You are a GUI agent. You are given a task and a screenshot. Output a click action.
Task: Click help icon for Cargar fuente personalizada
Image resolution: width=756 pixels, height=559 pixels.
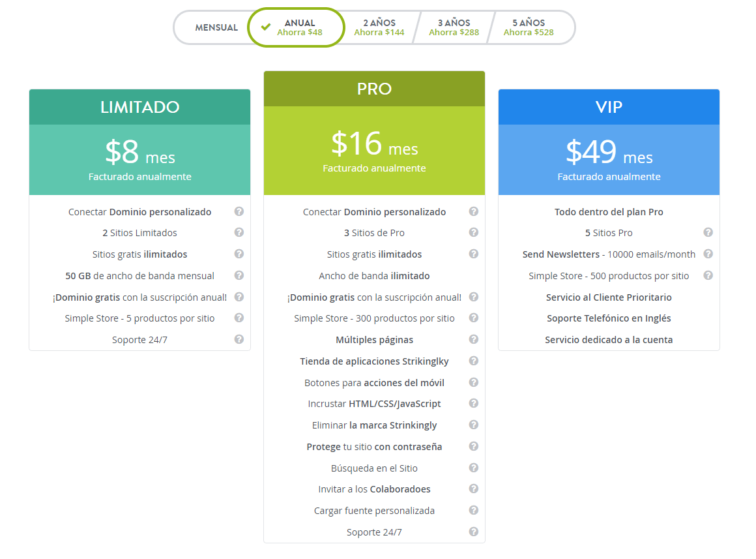click(x=473, y=510)
